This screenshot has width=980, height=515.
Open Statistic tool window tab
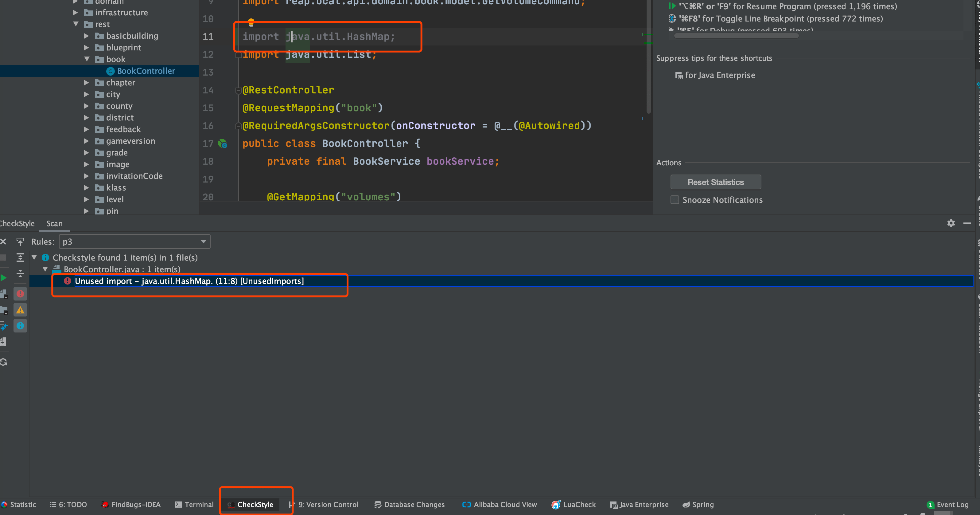(x=19, y=505)
